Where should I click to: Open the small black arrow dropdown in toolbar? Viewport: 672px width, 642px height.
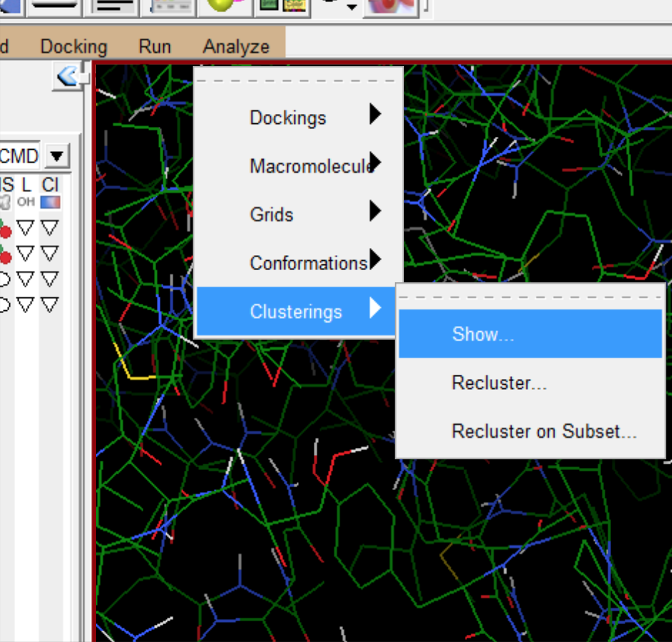pyautogui.click(x=352, y=6)
